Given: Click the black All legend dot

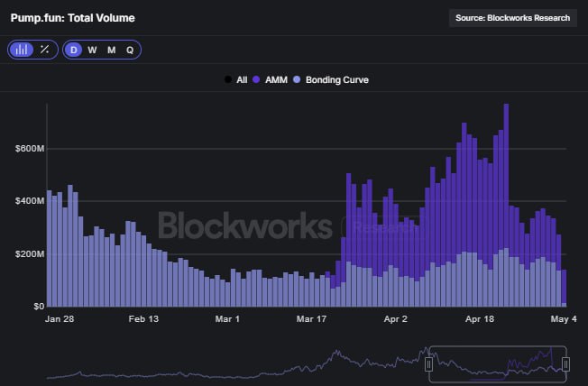Looking at the screenshot, I should (x=227, y=79).
